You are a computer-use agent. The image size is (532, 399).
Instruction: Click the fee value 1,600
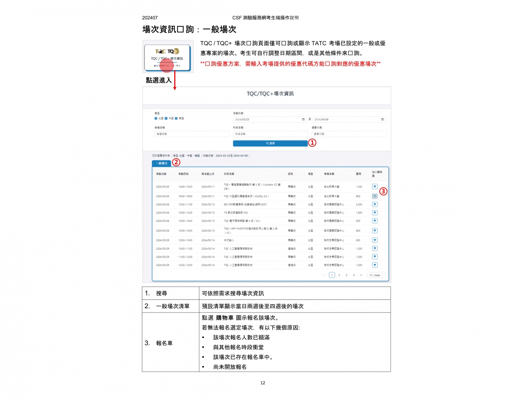click(359, 212)
